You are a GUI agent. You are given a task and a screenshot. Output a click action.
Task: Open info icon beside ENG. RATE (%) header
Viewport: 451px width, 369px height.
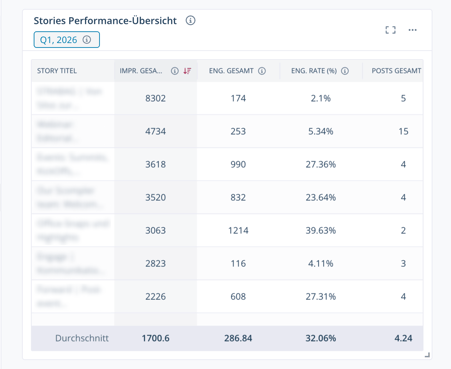click(x=345, y=71)
